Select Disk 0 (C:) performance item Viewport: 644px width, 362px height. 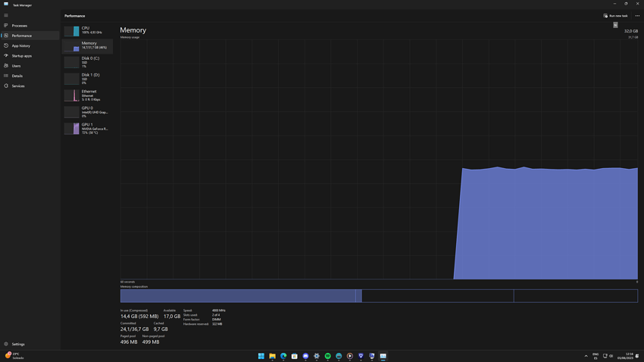pyautogui.click(x=87, y=62)
